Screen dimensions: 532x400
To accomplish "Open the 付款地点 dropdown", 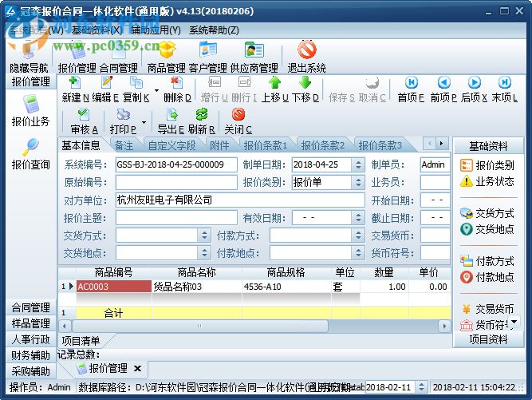I will pos(358,253).
